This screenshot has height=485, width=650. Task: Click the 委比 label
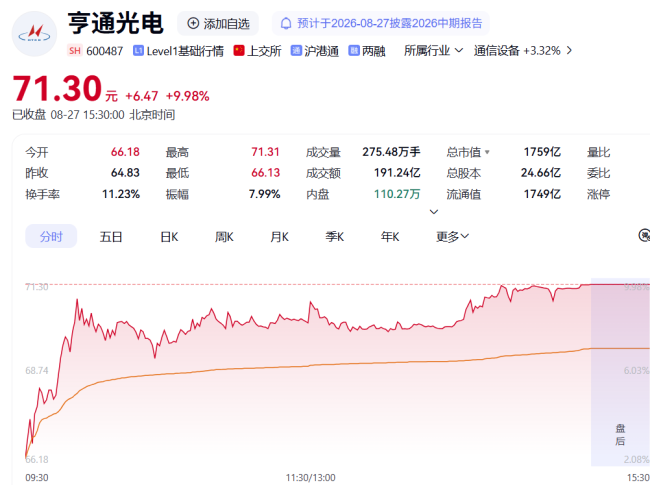click(x=599, y=173)
